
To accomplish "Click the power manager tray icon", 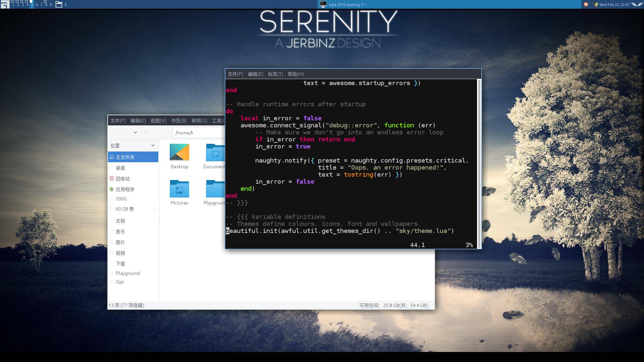I will pos(596,4).
